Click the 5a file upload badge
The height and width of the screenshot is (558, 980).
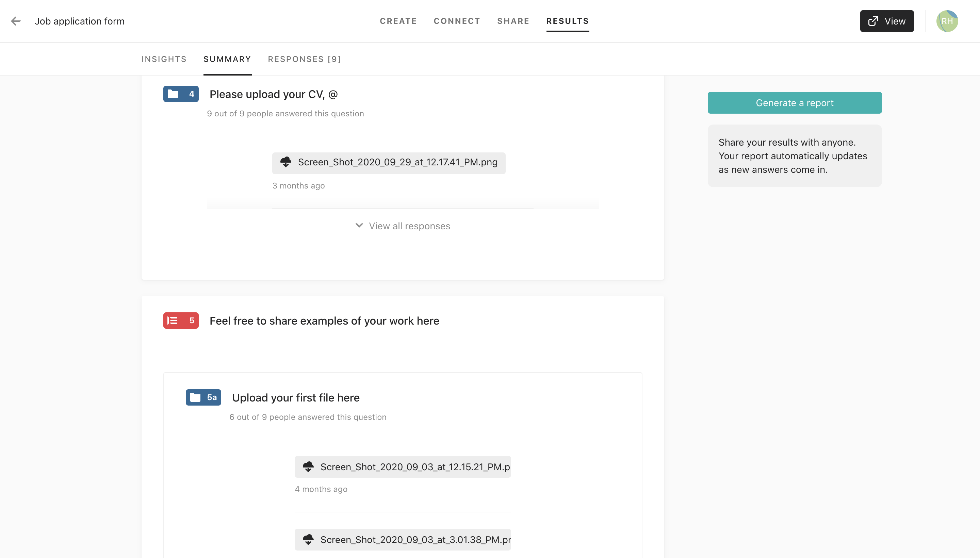pos(203,397)
